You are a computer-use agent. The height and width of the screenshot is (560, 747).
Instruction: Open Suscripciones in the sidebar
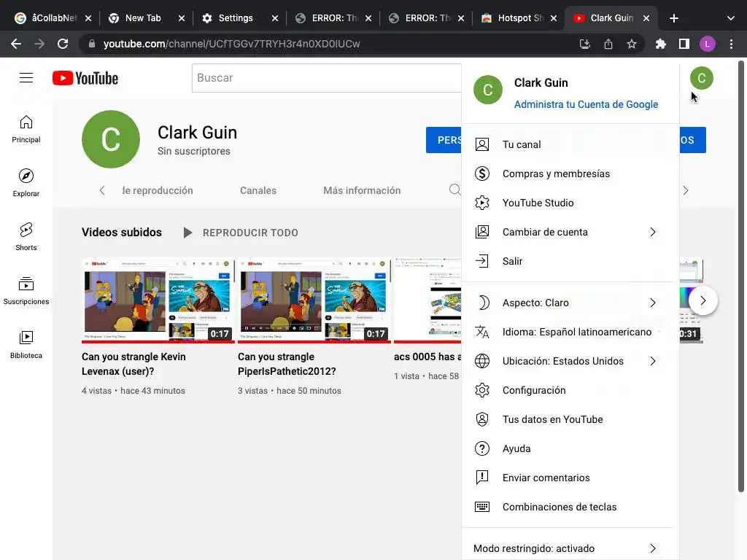[26, 290]
